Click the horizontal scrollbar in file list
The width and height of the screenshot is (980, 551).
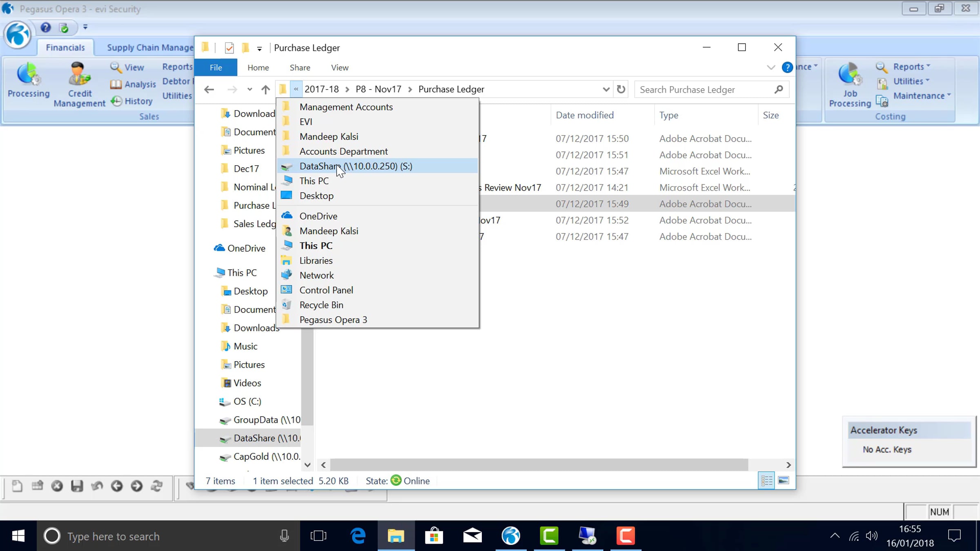click(x=539, y=464)
